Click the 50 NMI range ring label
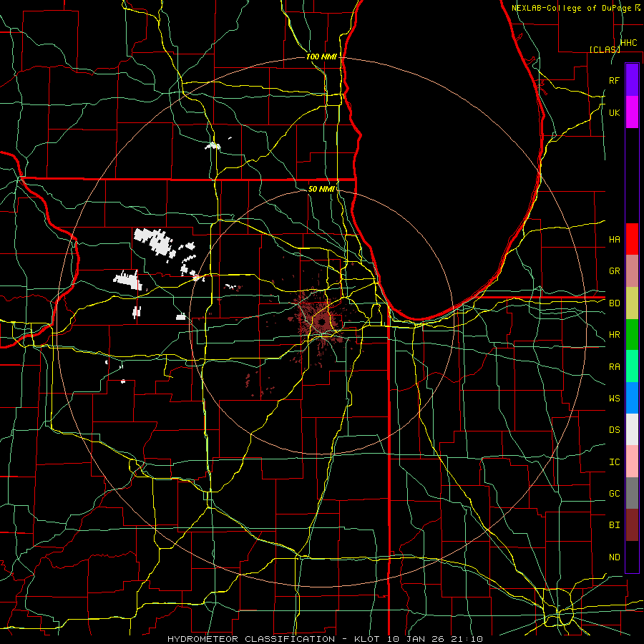 (x=321, y=189)
